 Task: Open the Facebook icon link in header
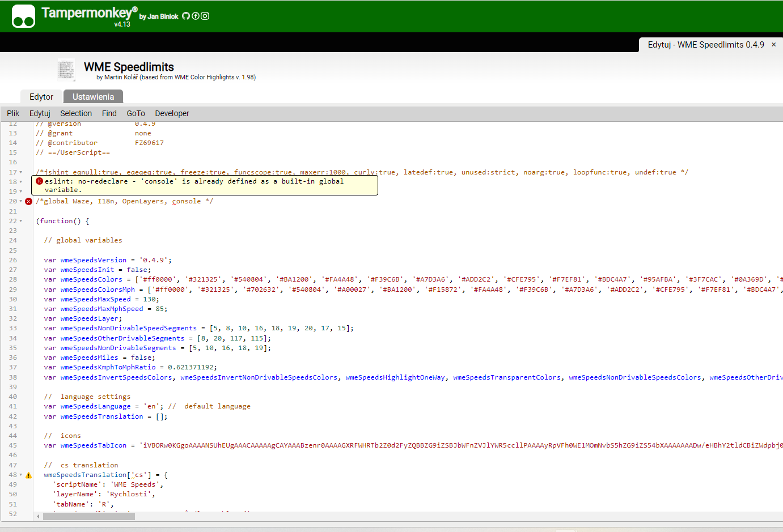pos(196,16)
